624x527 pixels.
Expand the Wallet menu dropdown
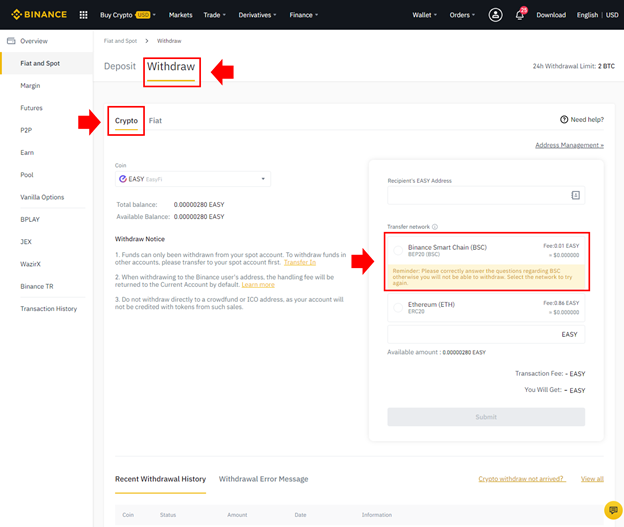(x=424, y=15)
